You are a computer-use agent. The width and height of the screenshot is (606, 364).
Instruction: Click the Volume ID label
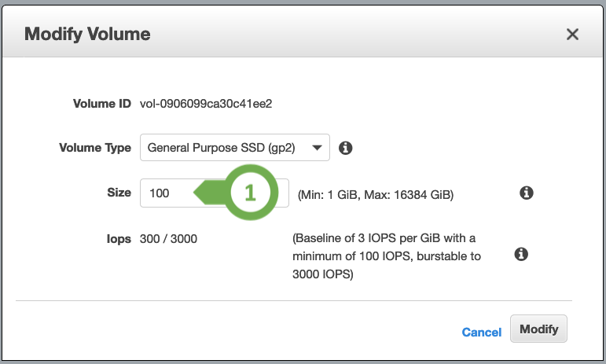(102, 104)
